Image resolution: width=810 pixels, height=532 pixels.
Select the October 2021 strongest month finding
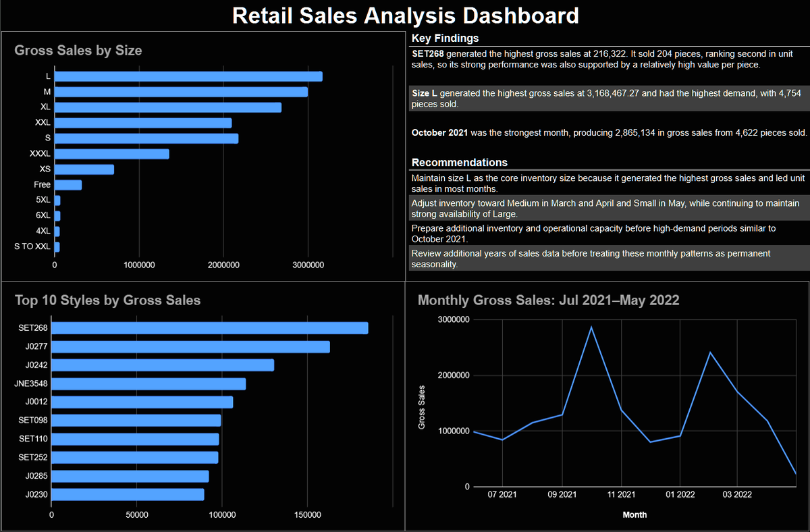(608, 133)
